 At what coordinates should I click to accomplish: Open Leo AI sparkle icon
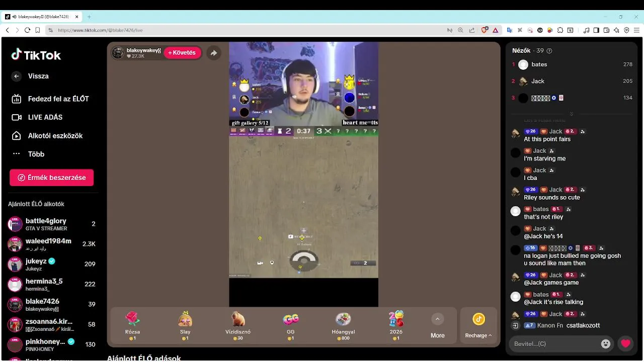click(616, 30)
